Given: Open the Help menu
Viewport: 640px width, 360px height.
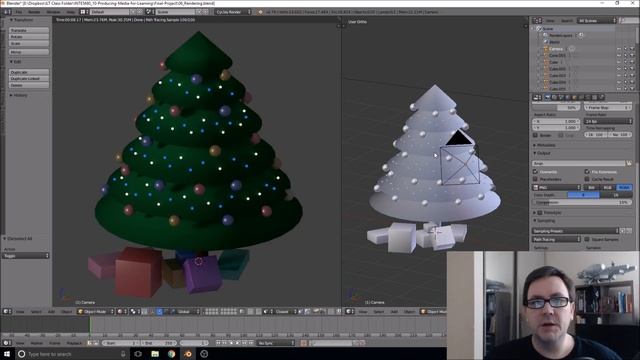Looking at the screenshot, I should click(x=70, y=12).
